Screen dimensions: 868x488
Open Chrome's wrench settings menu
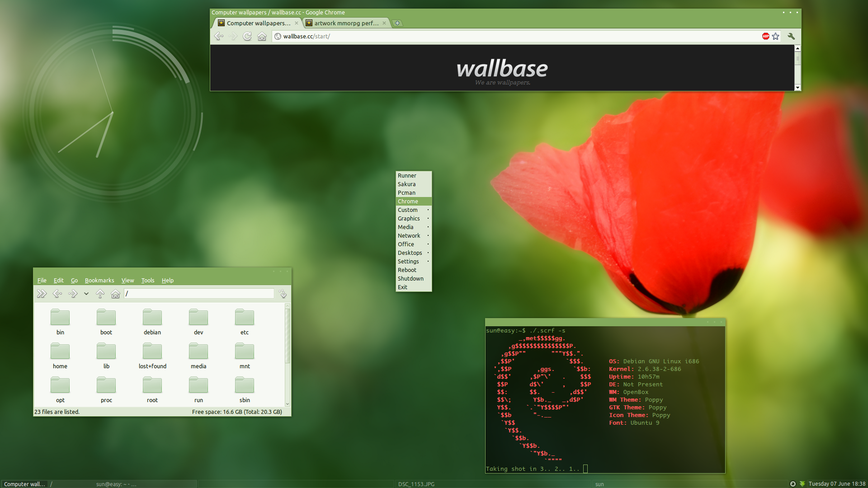(791, 36)
